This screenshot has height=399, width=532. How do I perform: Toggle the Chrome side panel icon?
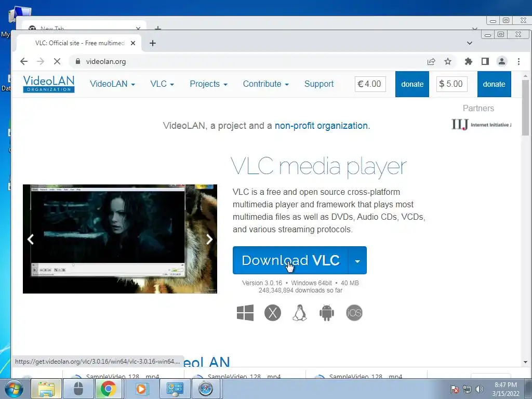pyautogui.click(x=485, y=61)
